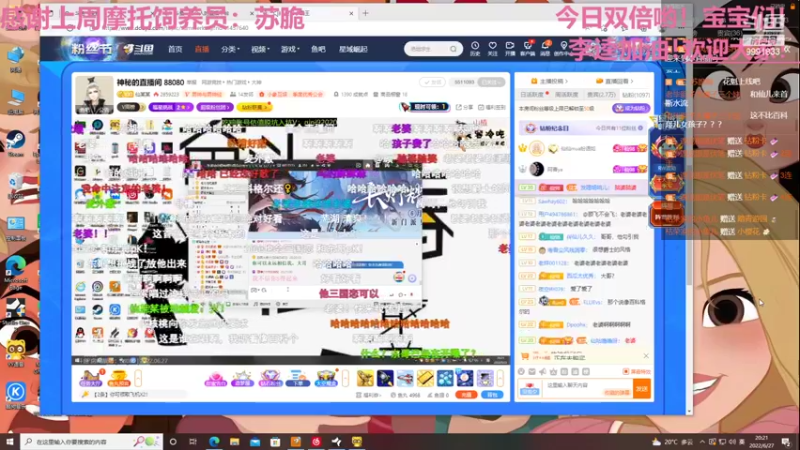Click Windows Start button
The width and height of the screenshot is (800, 450).
[x=10, y=441]
